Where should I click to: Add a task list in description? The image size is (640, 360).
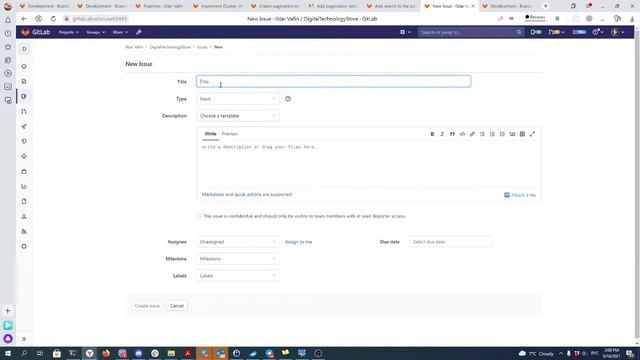(502, 134)
